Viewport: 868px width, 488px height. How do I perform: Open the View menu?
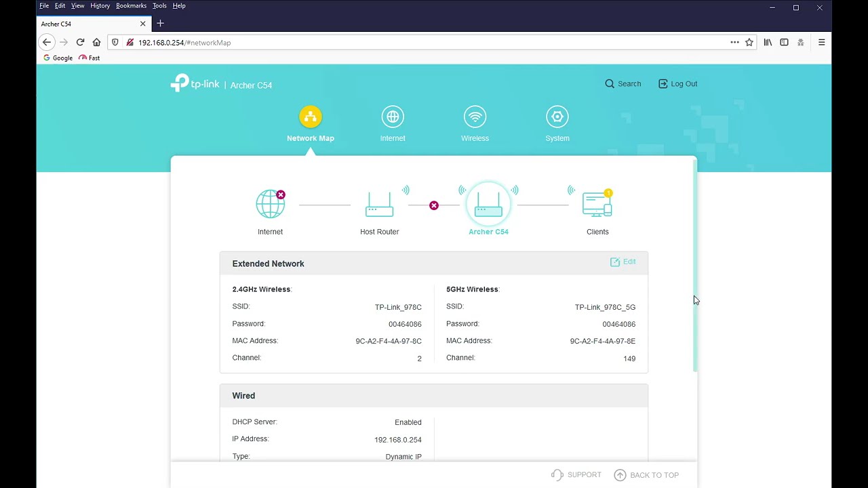(78, 5)
